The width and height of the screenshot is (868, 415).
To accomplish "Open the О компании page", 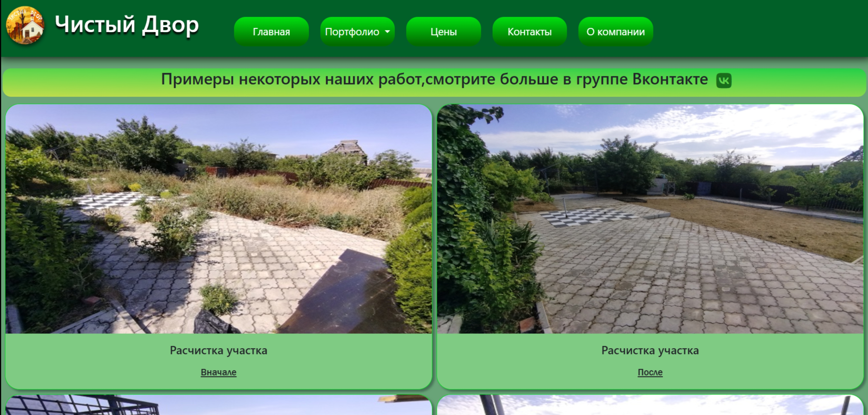I will coord(616,32).
